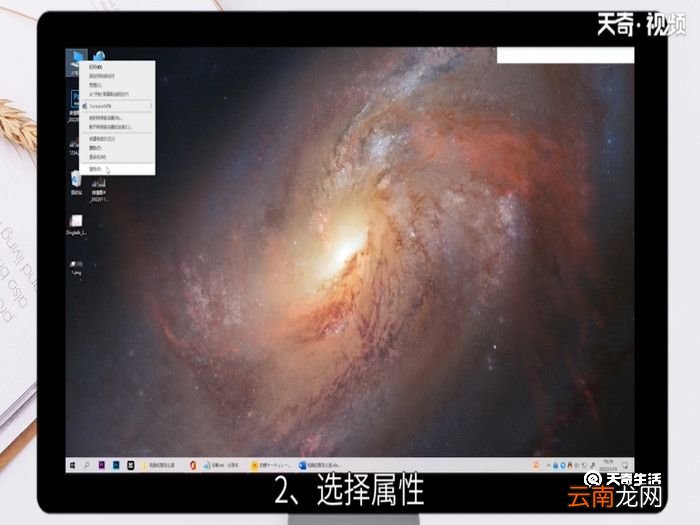Screen dimensions: 700x525
Task: Select Rename in the context menu
Action: point(117,157)
